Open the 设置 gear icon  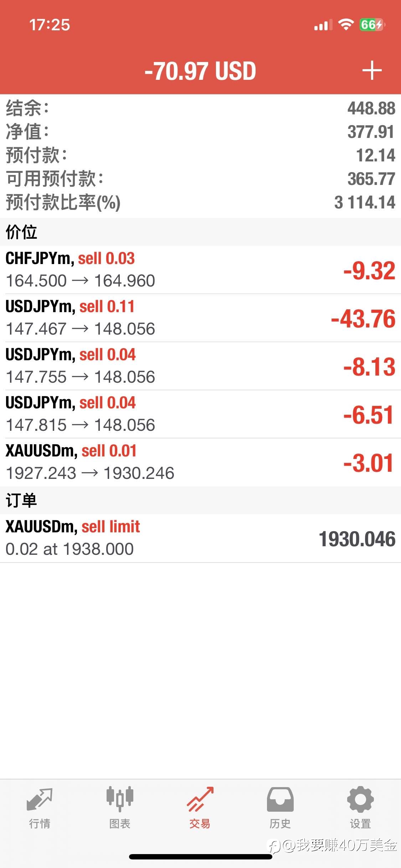(360, 799)
